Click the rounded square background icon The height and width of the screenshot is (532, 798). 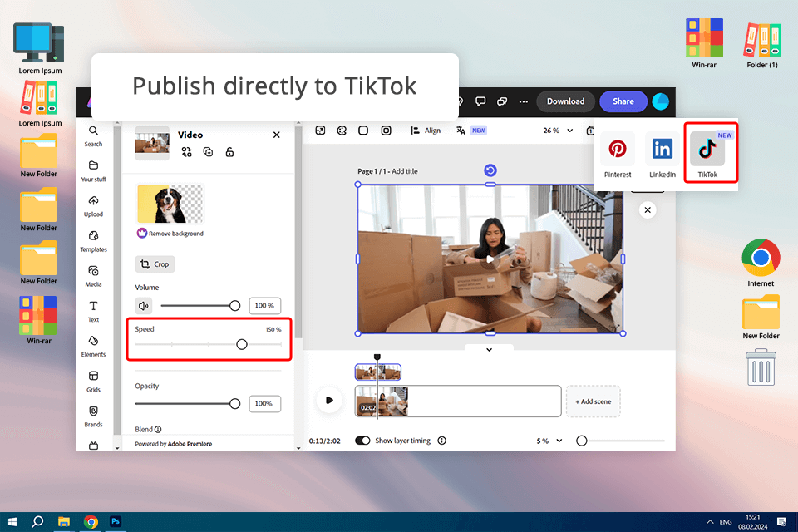363,131
